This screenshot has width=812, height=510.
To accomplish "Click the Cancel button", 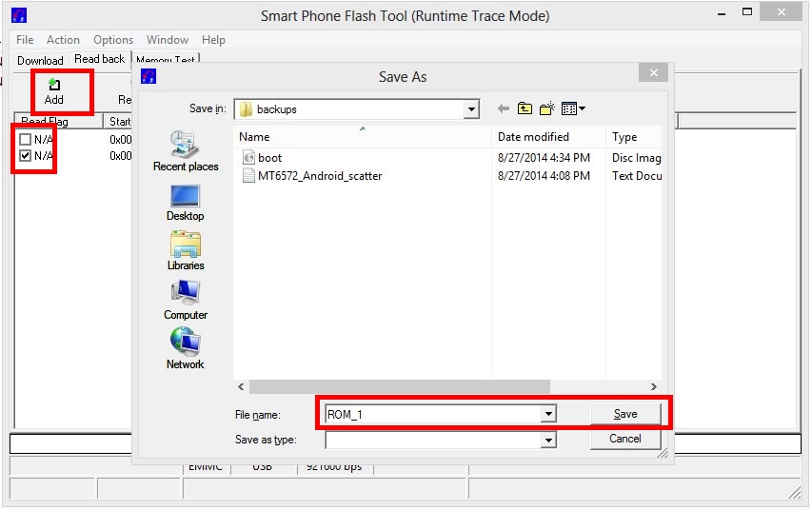I will click(625, 439).
